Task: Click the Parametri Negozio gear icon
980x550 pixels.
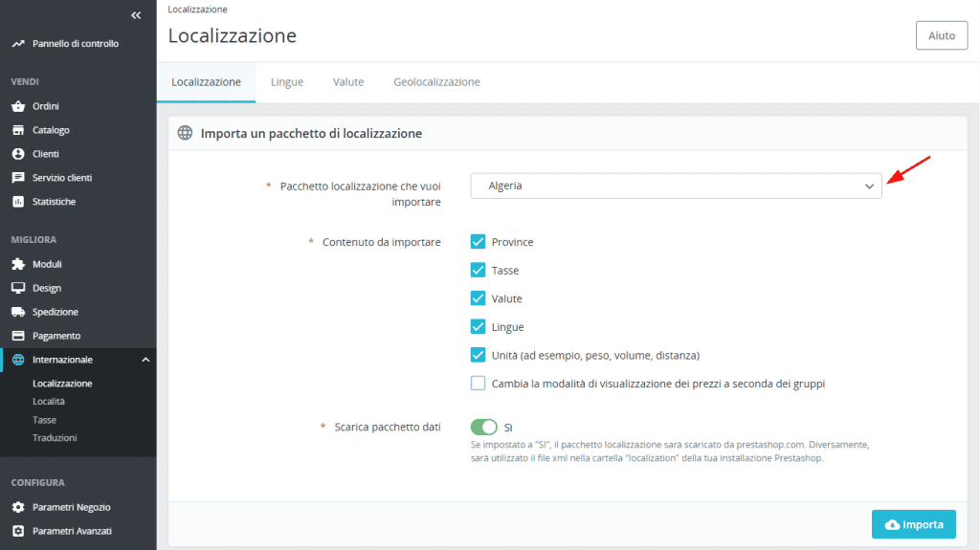Action: coord(18,507)
